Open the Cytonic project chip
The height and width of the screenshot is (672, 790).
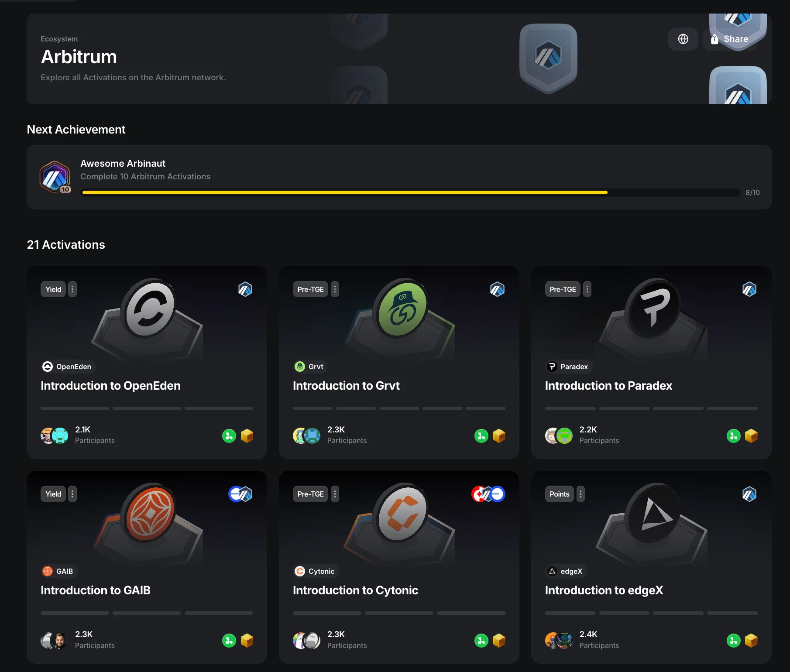(315, 571)
